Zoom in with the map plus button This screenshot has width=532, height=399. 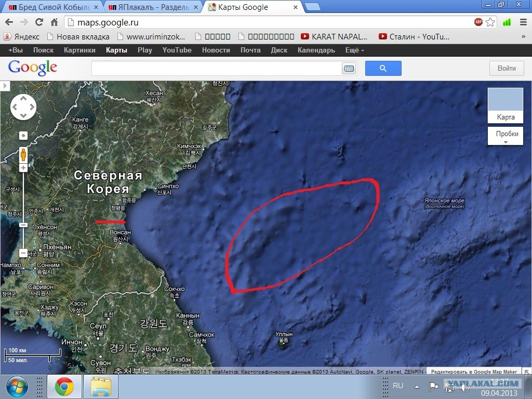click(23, 168)
